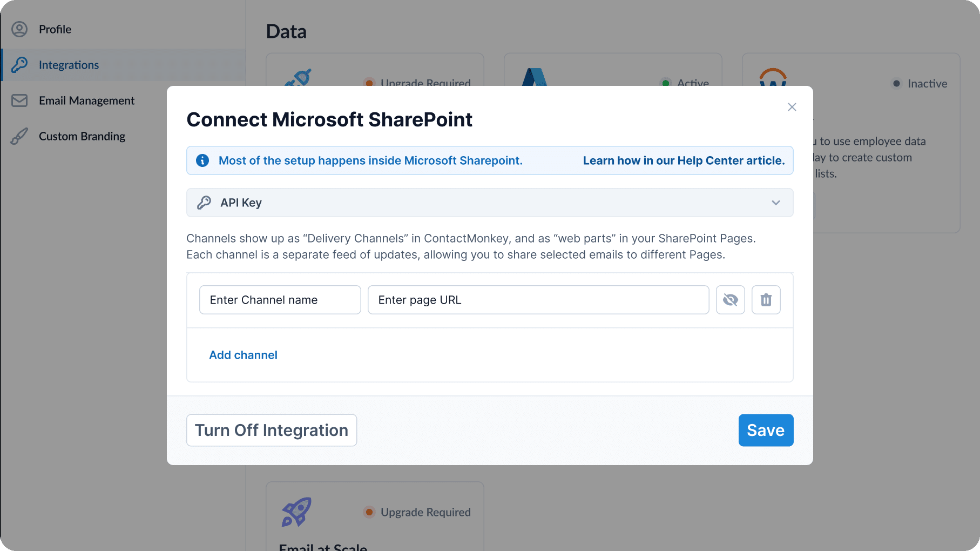
Task: Focus the Enter Channel name field
Action: coord(280,300)
